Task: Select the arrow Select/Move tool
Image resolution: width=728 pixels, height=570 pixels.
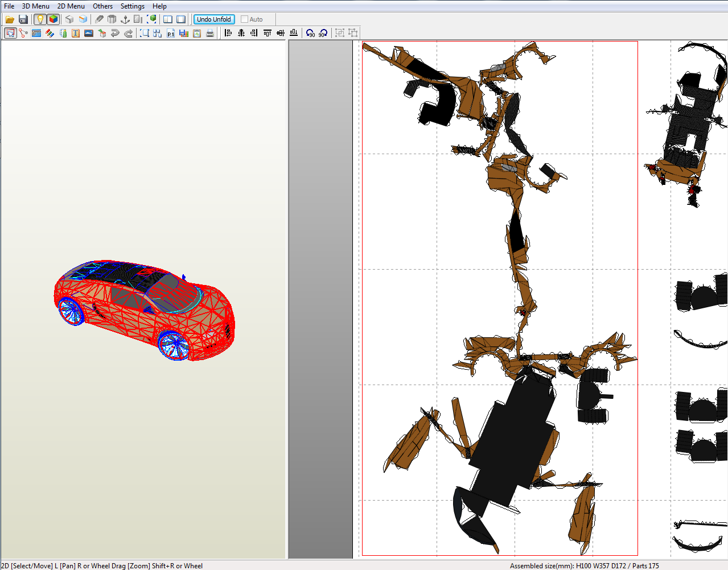Action: click(x=10, y=32)
